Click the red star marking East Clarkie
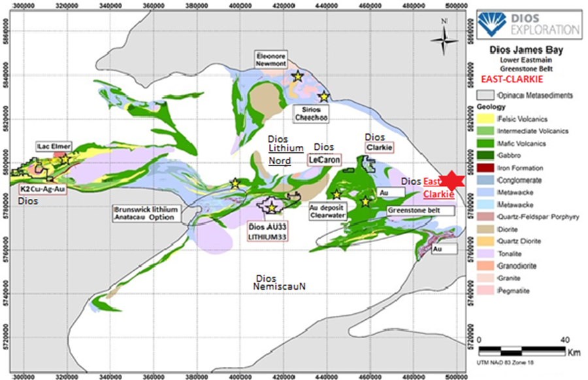This screenshot has width=588, height=380. point(453,181)
